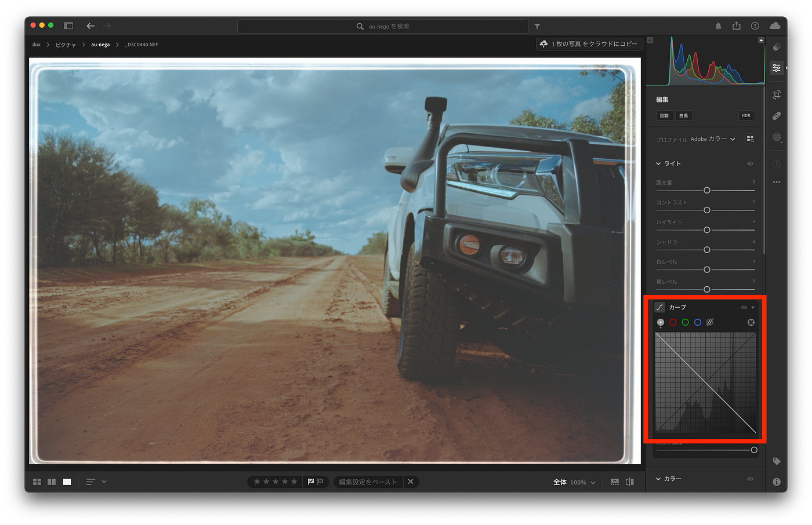Select the blue channel curve
This screenshot has height=525, width=812.
[698, 322]
